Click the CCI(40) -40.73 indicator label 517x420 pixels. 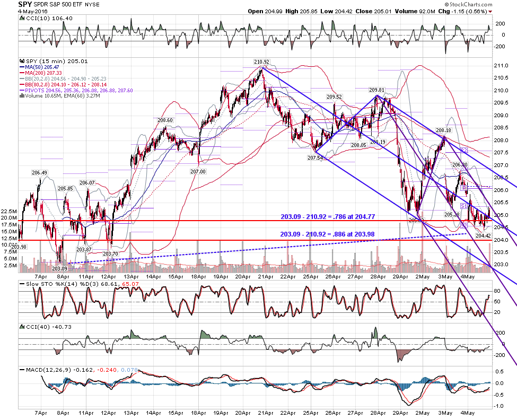[x=48, y=327]
